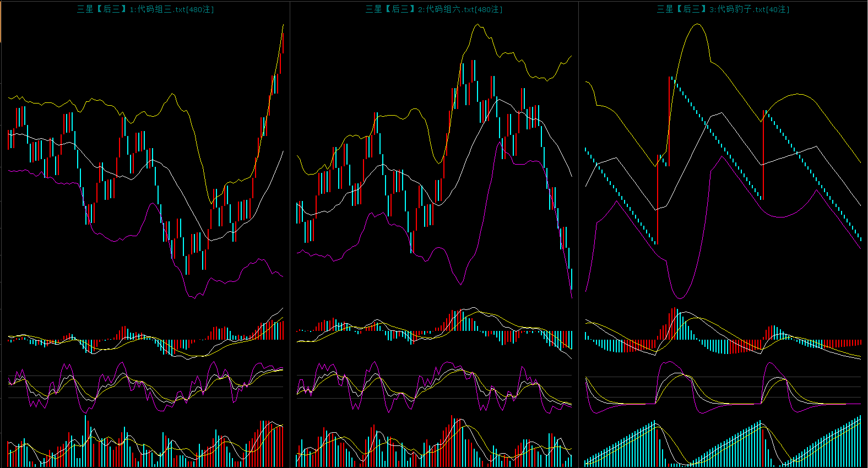Select the magenta oscillator chart in 代码组六 panel
Image resolution: width=868 pixels, height=468 pixels.
coord(434,387)
